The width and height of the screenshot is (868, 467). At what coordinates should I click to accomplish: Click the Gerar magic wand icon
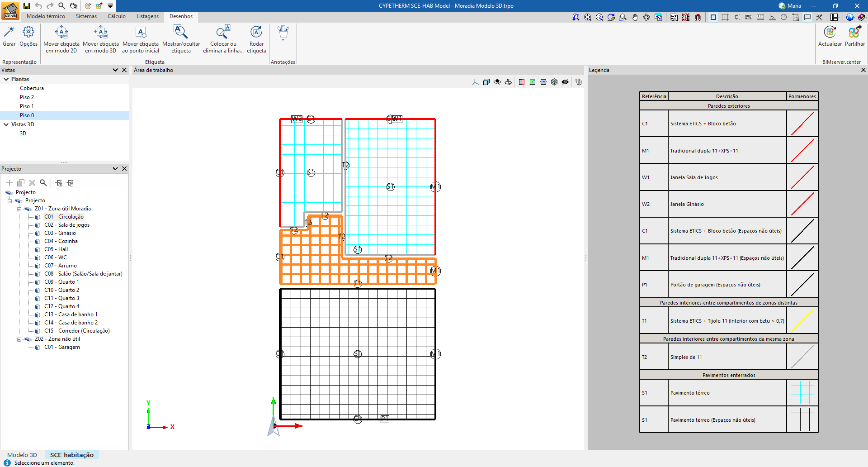(x=9, y=33)
